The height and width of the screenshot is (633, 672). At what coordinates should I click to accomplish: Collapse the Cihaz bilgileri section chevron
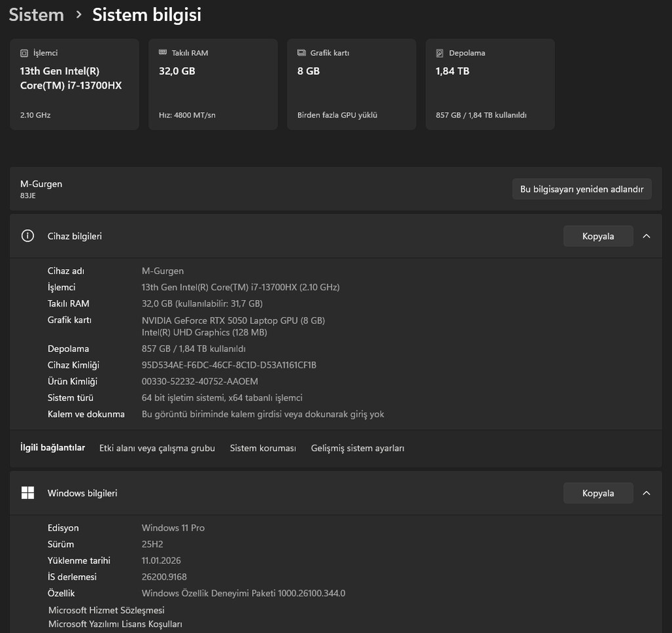[646, 236]
